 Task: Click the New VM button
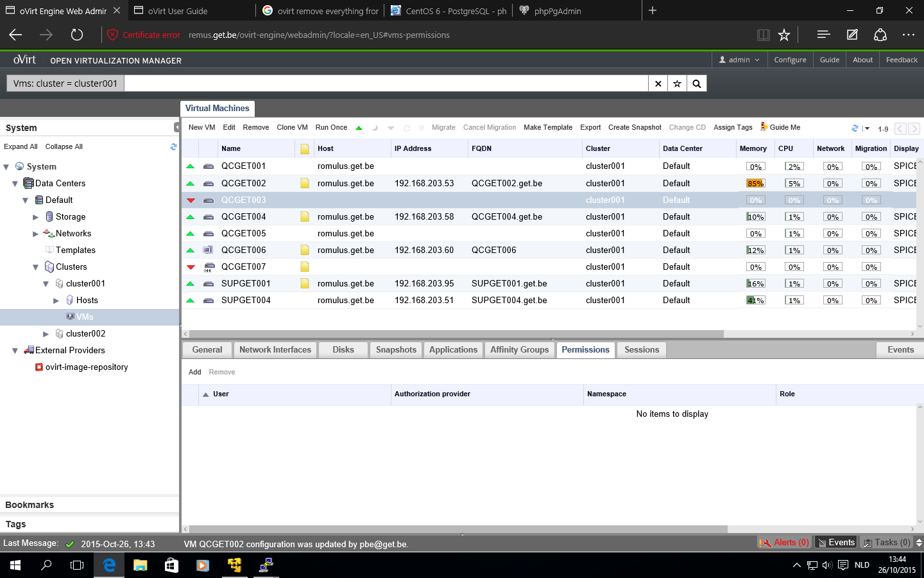(x=201, y=127)
